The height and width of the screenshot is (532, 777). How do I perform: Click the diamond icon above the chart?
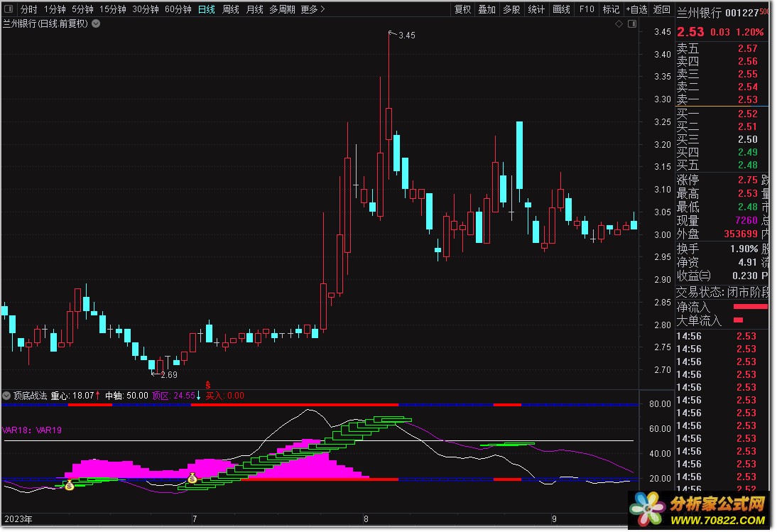(619, 23)
